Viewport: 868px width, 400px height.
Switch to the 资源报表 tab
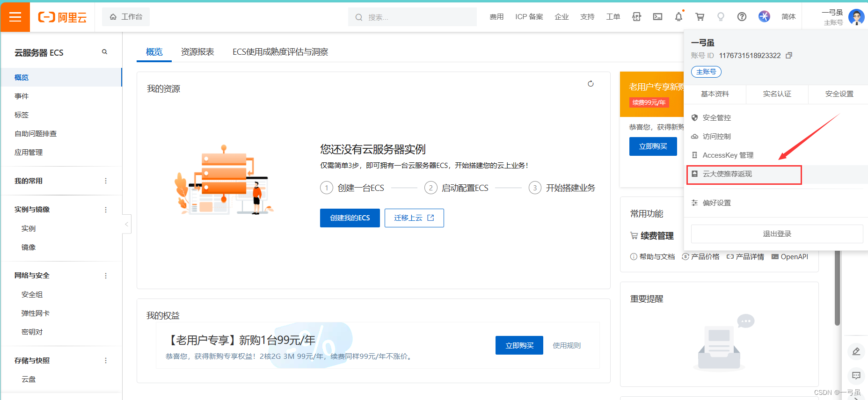[197, 52]
